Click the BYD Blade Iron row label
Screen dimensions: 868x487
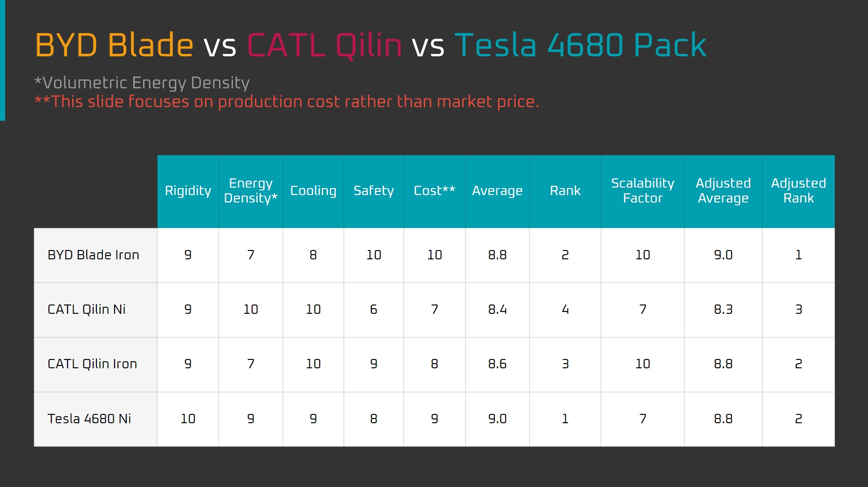[96, 255]
